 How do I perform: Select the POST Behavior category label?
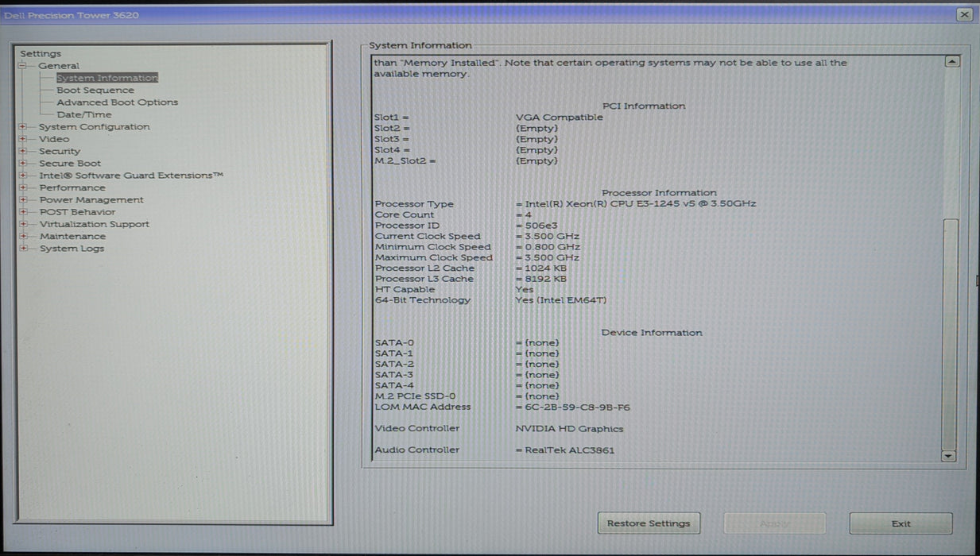77,212
